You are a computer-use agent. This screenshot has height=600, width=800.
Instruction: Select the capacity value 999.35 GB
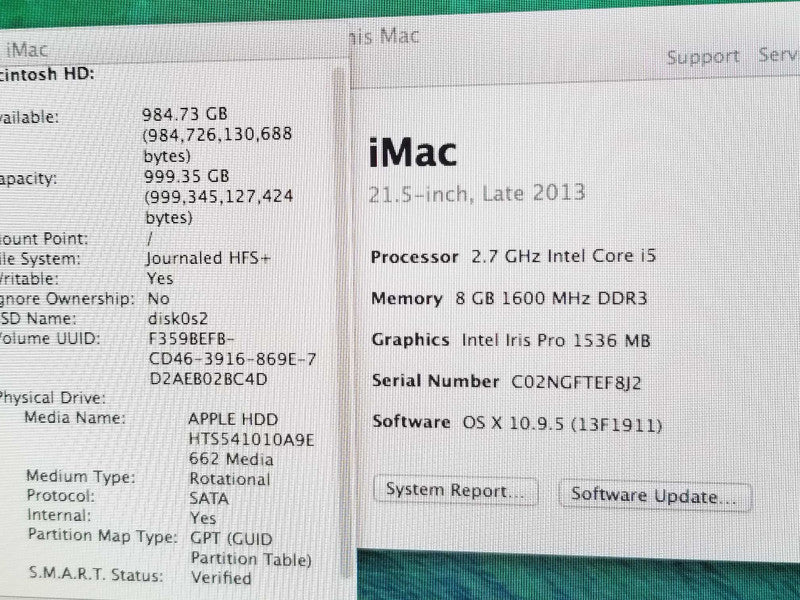[187, 177]
